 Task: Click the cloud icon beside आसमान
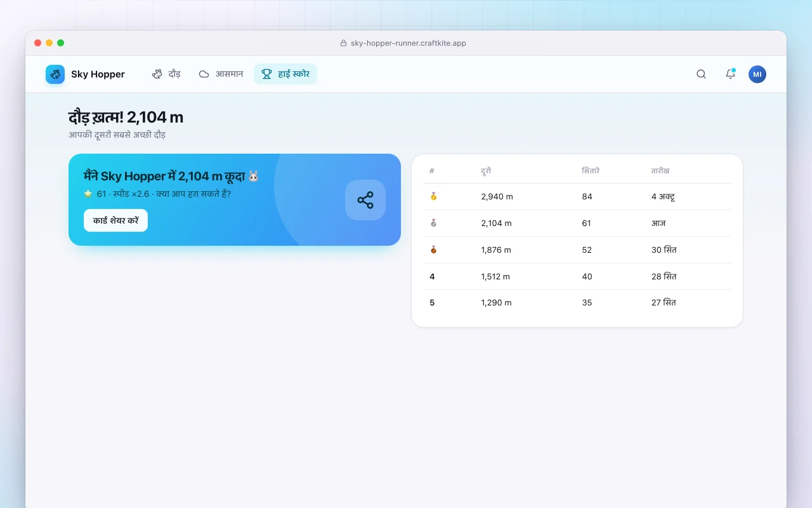(x=204, y=74)
